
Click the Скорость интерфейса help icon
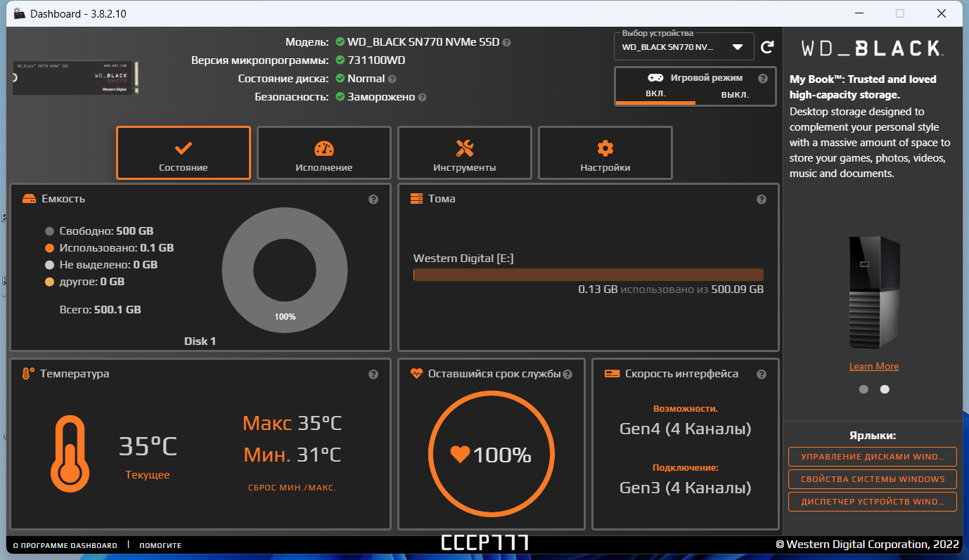762,374
